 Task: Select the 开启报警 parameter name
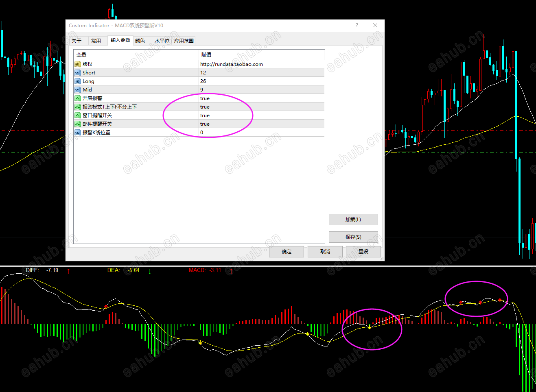[x=92, y=98]
